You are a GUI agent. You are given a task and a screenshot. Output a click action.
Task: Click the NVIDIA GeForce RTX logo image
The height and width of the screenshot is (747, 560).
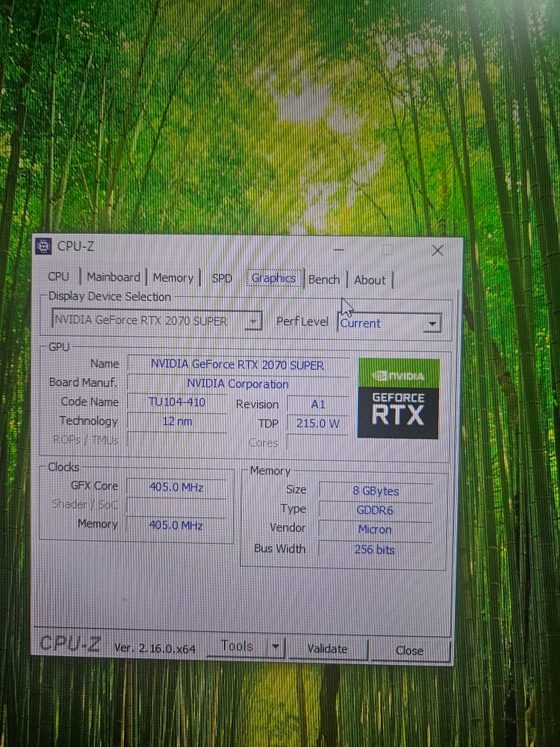click(x=398, y=398)
